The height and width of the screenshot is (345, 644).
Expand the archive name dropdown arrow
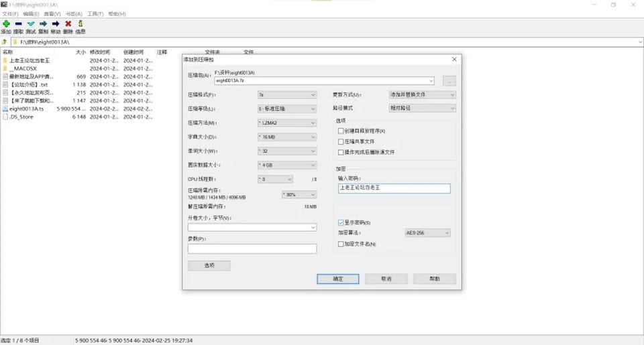coord(431,81)
